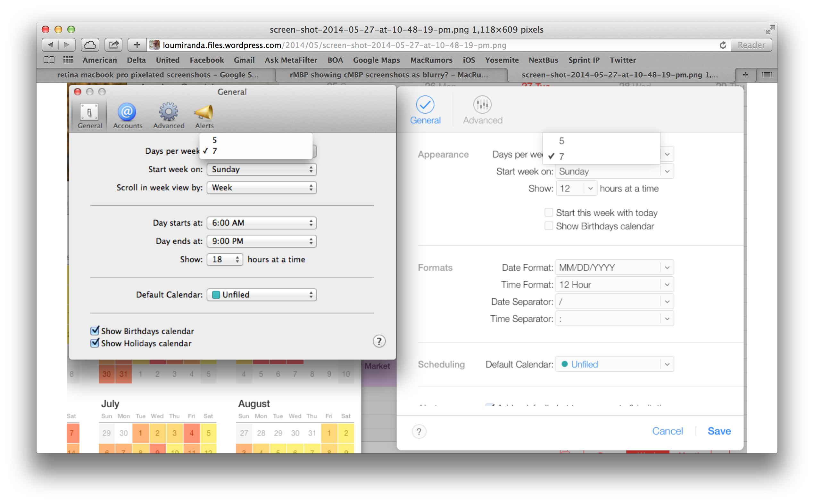Screen dimensions: 814x504
Task: Click help button in left General window
Action: (x=379, y=341)
